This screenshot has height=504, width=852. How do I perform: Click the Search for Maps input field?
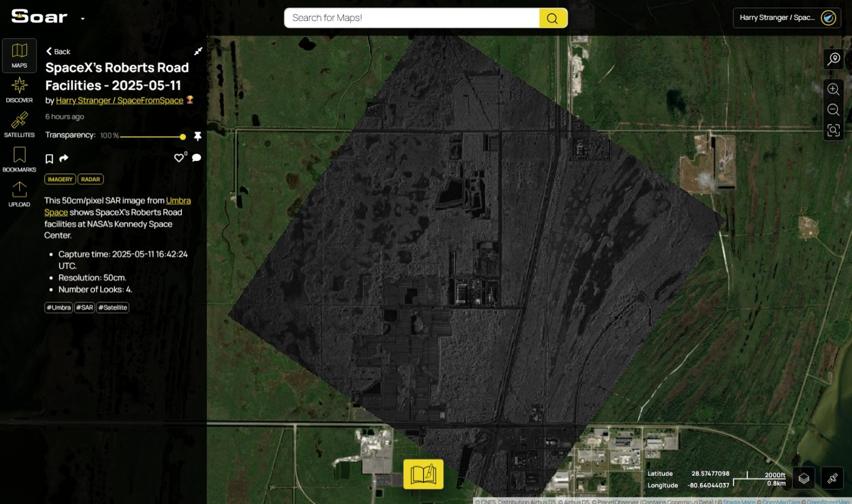click(x=412, y=18)
